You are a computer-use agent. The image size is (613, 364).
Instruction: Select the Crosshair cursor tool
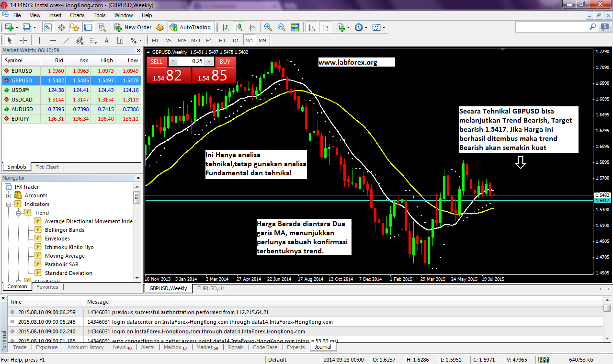tap(23, 40)
